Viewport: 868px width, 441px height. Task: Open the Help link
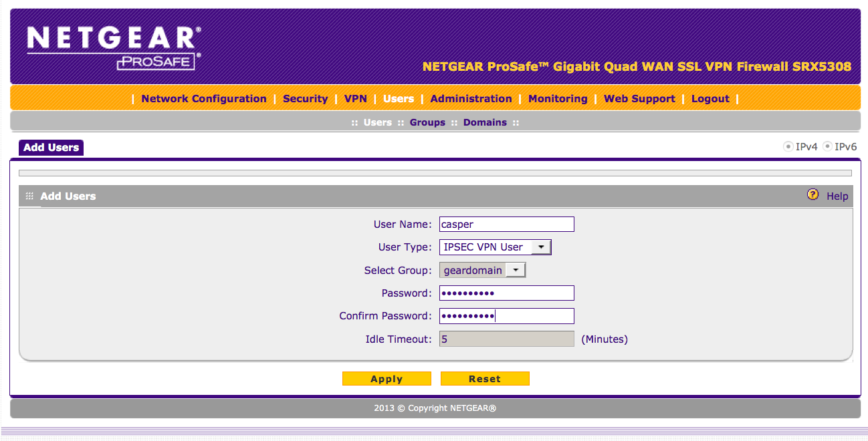837,196
